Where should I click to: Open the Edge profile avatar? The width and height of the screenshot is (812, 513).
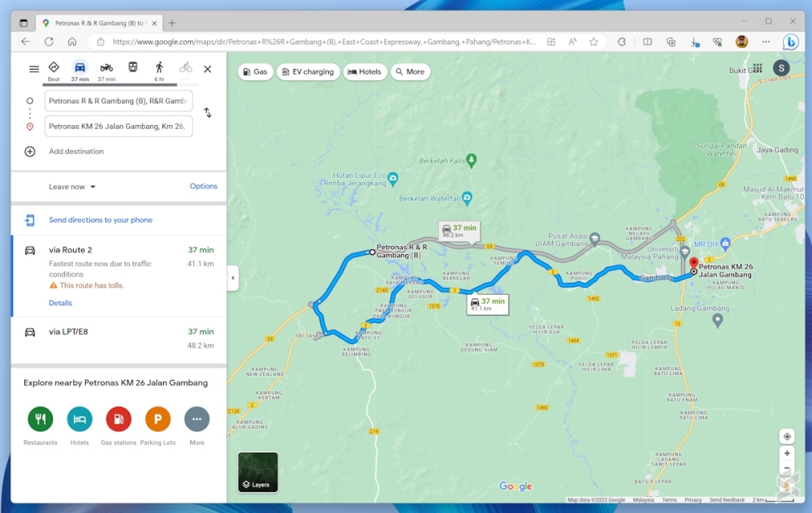[741, 42]
